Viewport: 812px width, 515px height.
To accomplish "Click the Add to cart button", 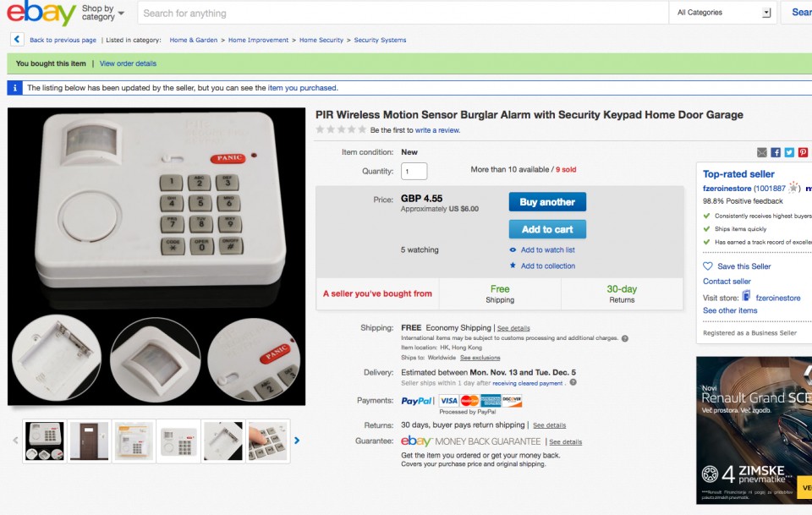I will tap(547, 229).
